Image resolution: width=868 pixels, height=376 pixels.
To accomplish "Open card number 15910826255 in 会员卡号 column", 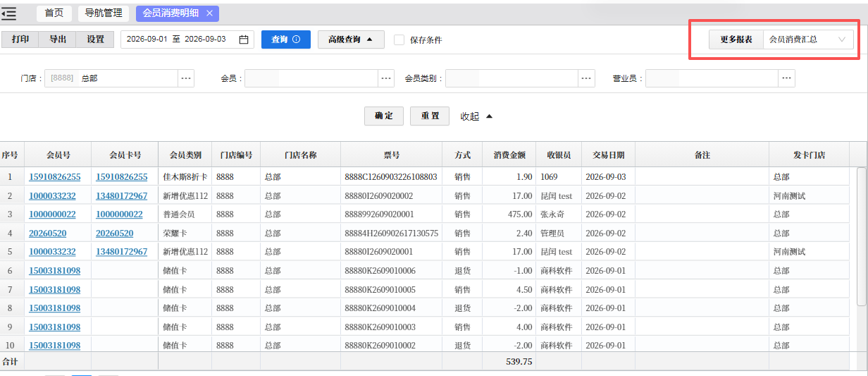I will (x=122, y=177).
